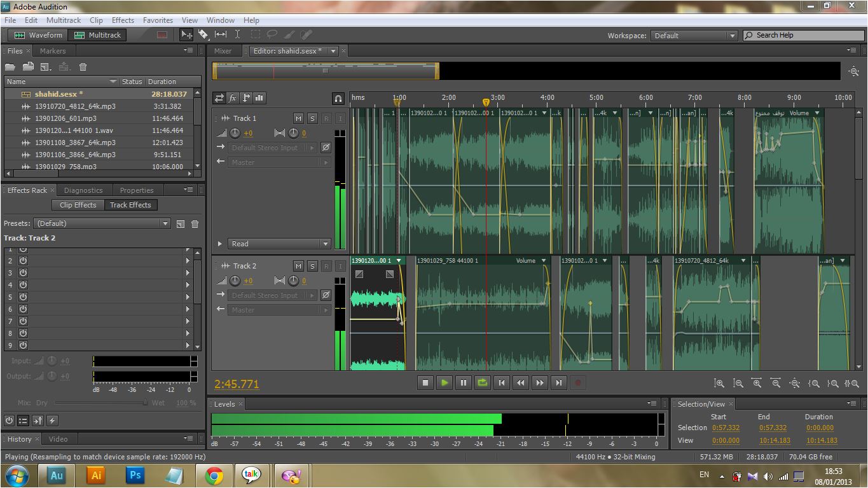Open Selection/View panel options menu
The height and width of the screenshot is (488, 868).
(x=851, y=403)
